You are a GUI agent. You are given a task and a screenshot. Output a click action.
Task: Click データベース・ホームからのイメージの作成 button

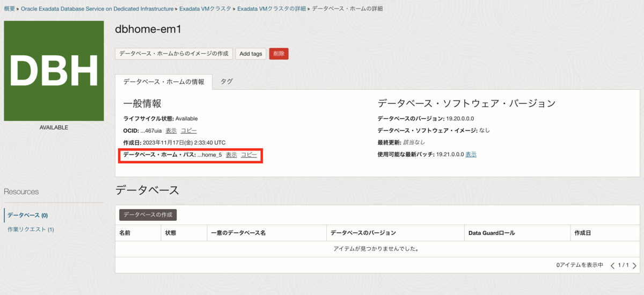pyautogui.click(x=174, y=54)
